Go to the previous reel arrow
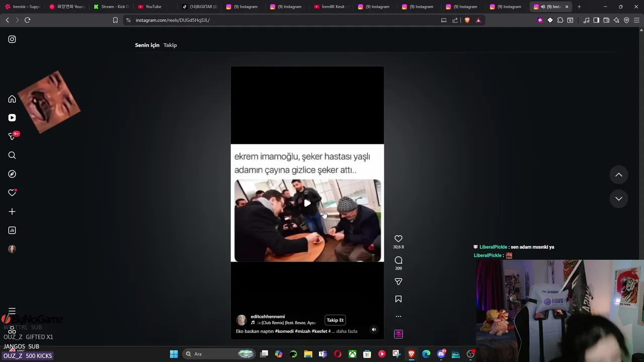644x362 pixels. tap(619, 175)
